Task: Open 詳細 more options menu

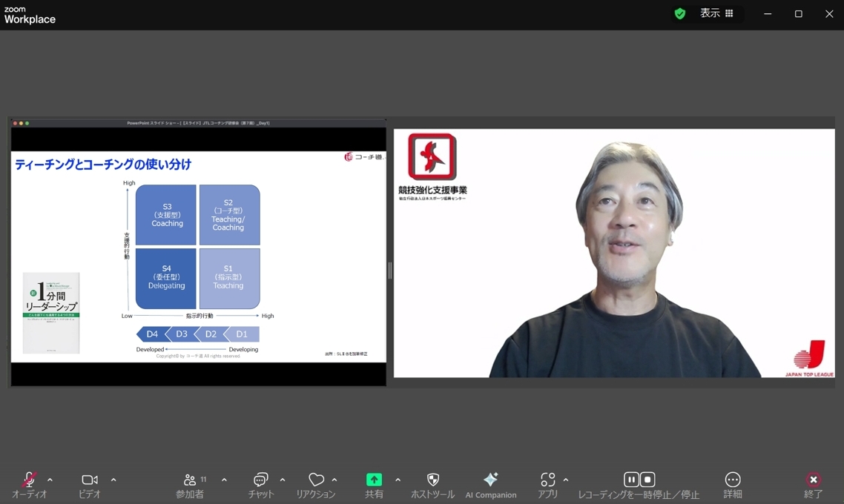Action: click(x=733, y=480)
